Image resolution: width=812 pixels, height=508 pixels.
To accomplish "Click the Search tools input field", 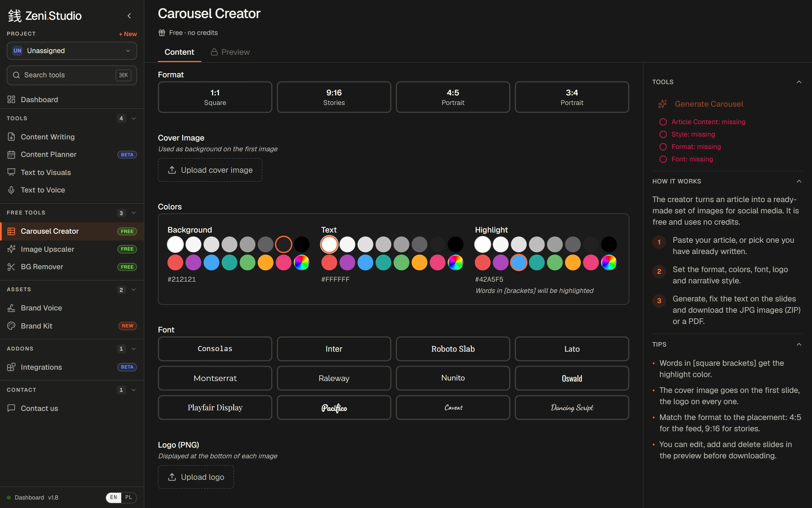I will (x=72, y=75).
